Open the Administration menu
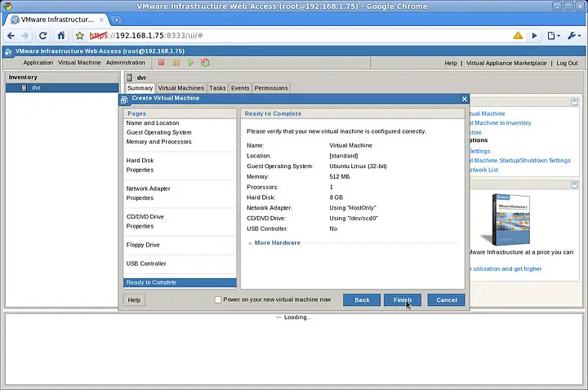 tap(125, 63)
